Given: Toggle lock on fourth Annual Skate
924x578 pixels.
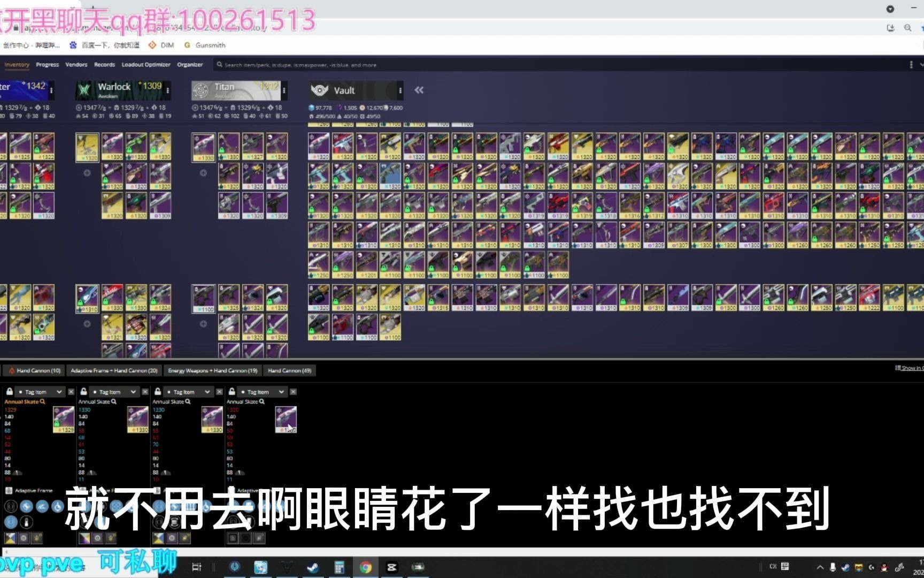Looking at the screenshot, I should point(232,392).
